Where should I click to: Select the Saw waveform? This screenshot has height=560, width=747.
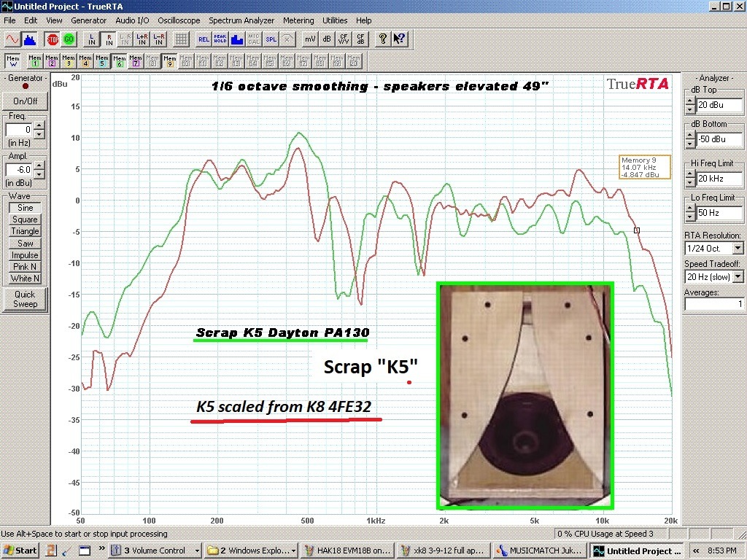(x=26, y=243)
